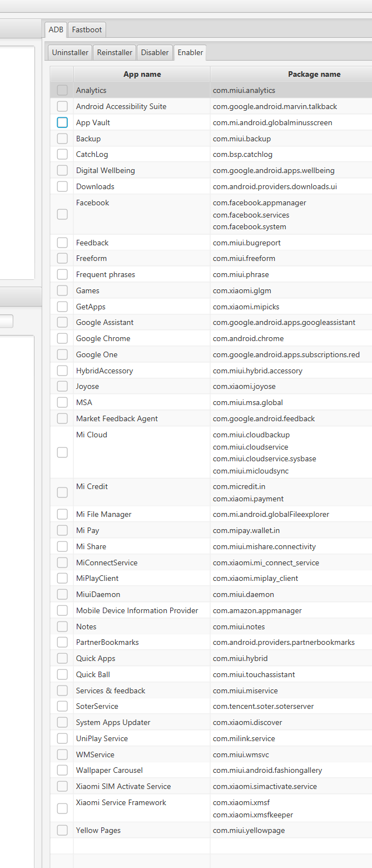Screen dimensions: 372x868
Task: Select the com.xiaomi.xmsfkeeper package text
Action: tap(253, 815)
